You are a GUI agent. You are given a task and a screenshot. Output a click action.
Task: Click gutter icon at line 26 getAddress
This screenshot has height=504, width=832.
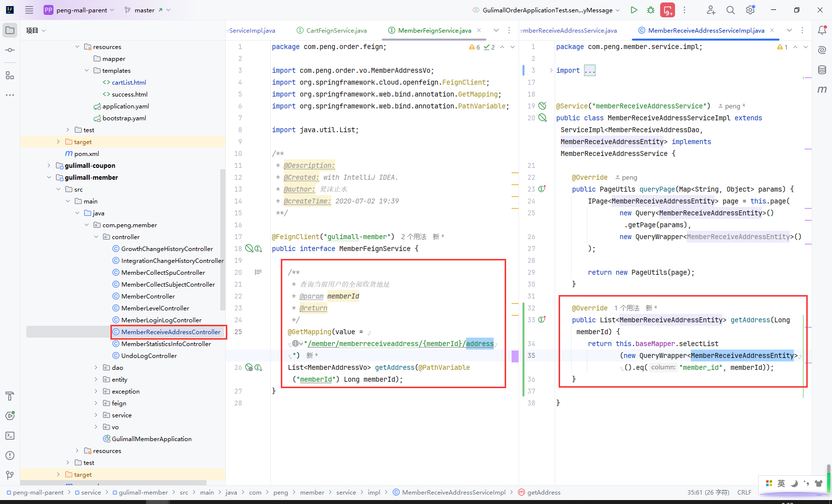[x=258, y=367]
